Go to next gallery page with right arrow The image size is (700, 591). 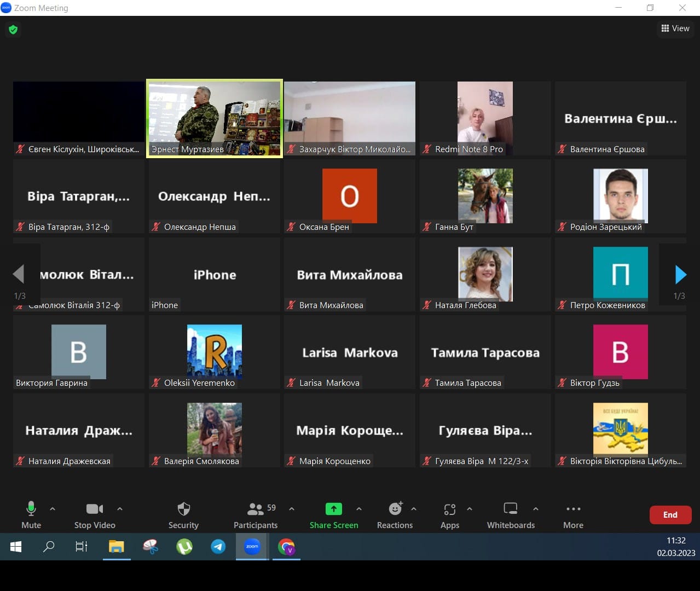[680, 275]
